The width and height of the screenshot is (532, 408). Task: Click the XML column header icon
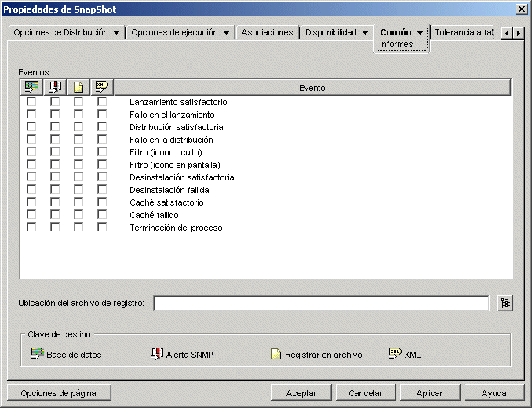102,88
